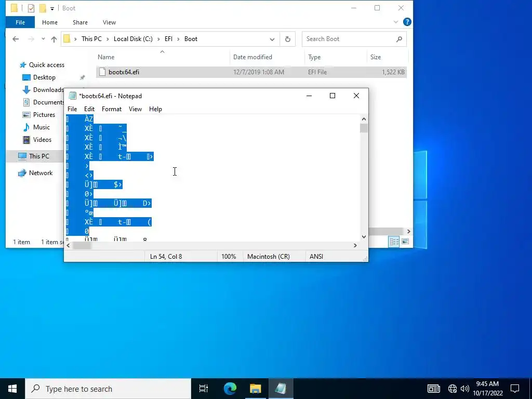This screenshot has height=399, width=532.
Task: Launch Microsoft Edge from taskbar
Action: 230,389
